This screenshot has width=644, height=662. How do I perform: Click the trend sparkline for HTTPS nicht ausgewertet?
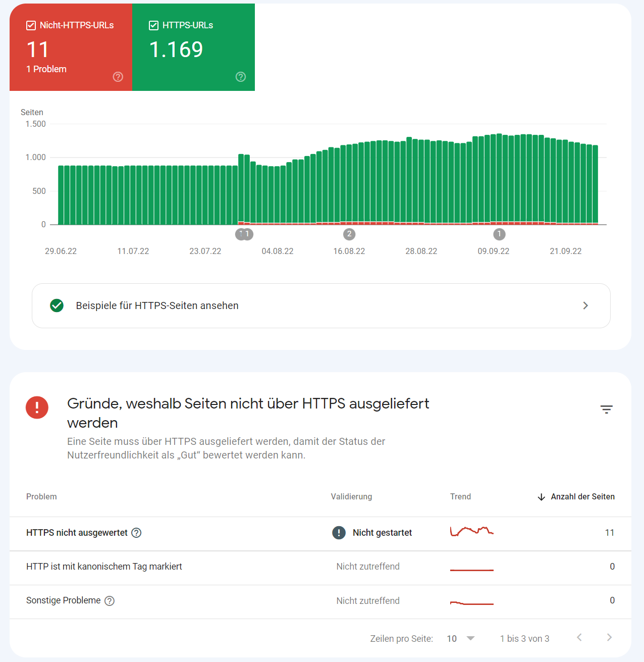pyautogui.click(x=471, y=531)
